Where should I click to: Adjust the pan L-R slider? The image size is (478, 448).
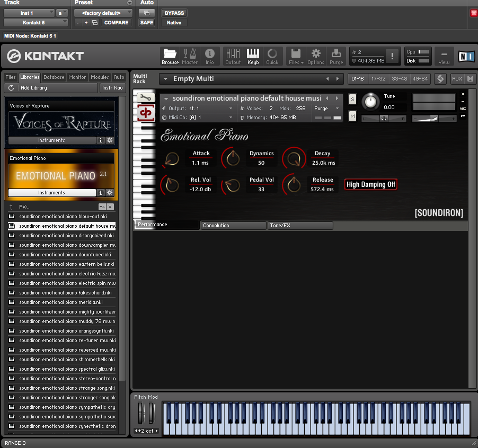point(384,119)
